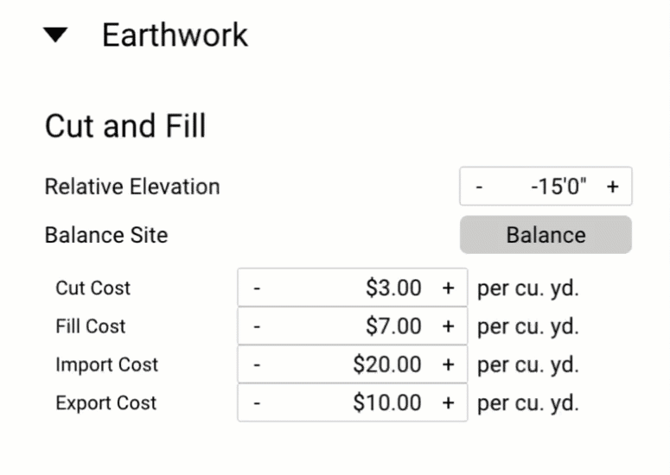Increase the Import Cost amount

click(x=448, y=365)
